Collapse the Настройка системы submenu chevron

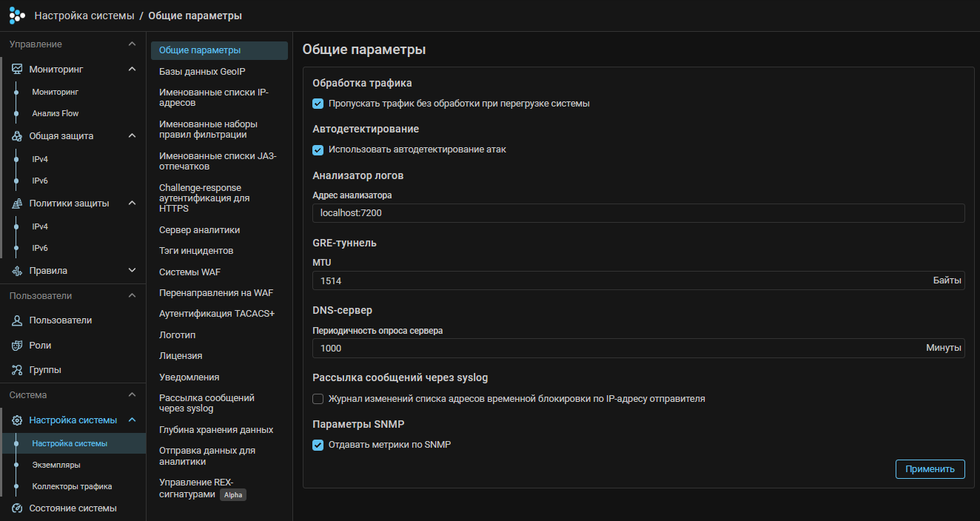tap(132, 420)
